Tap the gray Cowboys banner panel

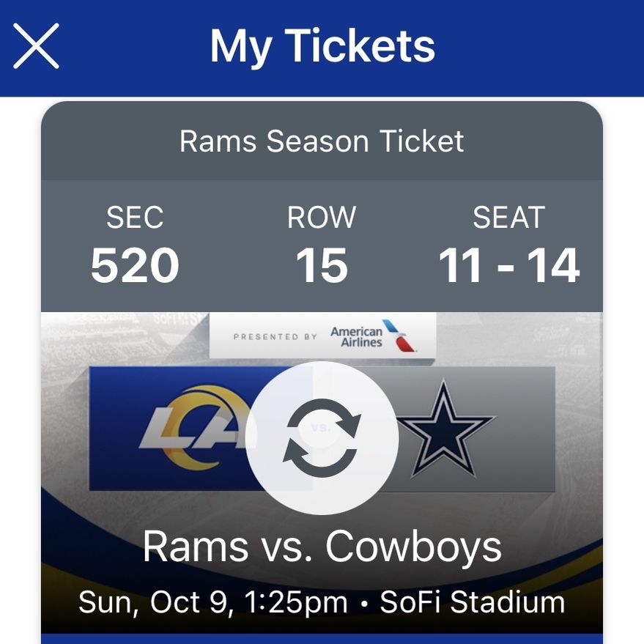pyautogui.click(x=476, y=429)
